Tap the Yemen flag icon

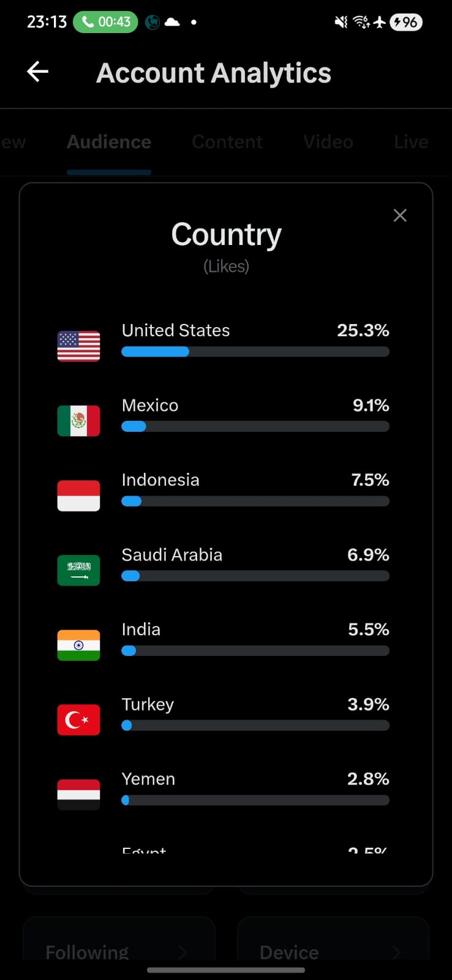78,794
